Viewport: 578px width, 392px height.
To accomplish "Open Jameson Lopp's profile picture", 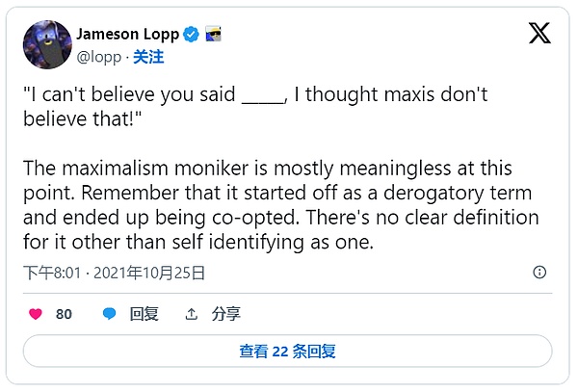I will (x=46, y=44).
